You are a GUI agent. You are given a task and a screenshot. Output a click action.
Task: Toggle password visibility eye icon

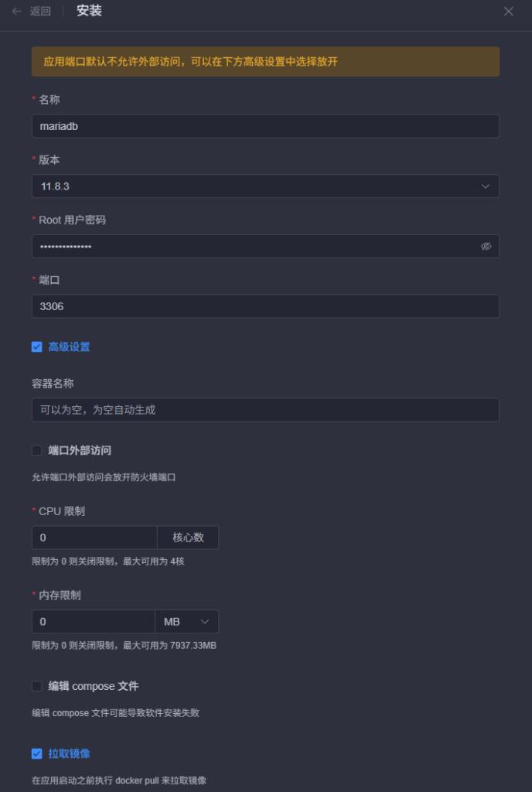click(486, 246)
